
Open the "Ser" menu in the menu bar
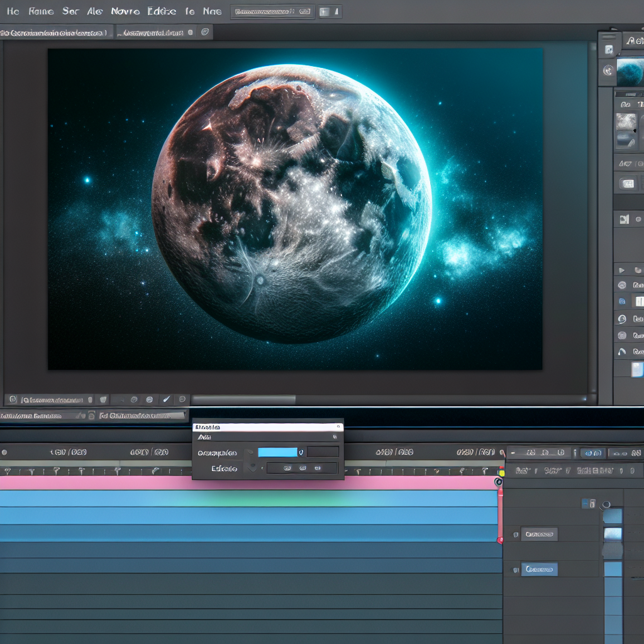point(70,11)
